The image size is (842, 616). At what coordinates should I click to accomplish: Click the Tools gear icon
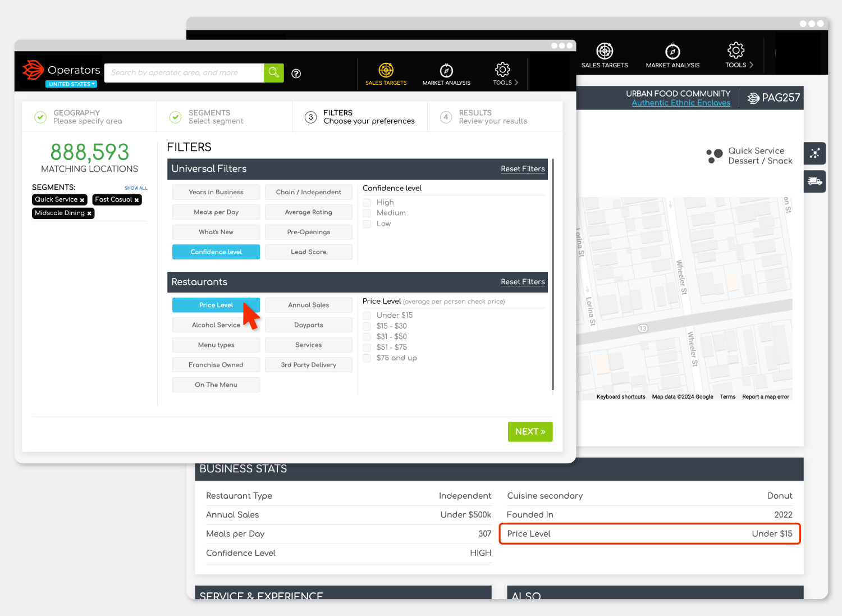(x=502, y=70)
